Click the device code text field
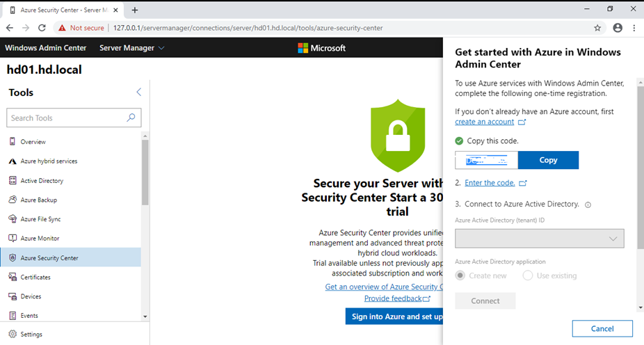 point(486,160)
